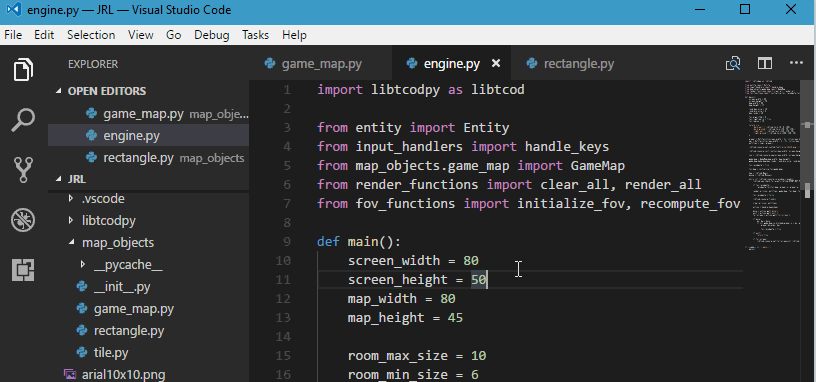Click the Python icon on the game_map.py tab
The height and width of the screenshot is (382, 816).
[270, 63]
